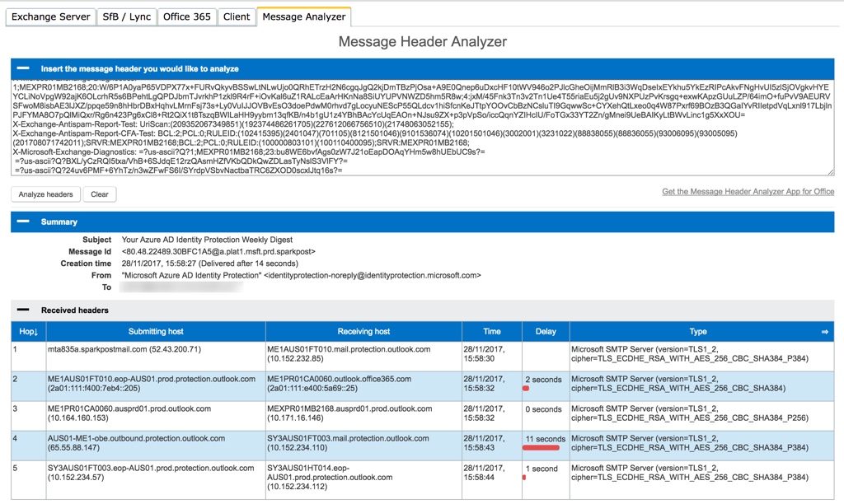The height and width of the screenshot is (504, 844).
Task: Click hop number 2 cell
Action: point(29,385)
